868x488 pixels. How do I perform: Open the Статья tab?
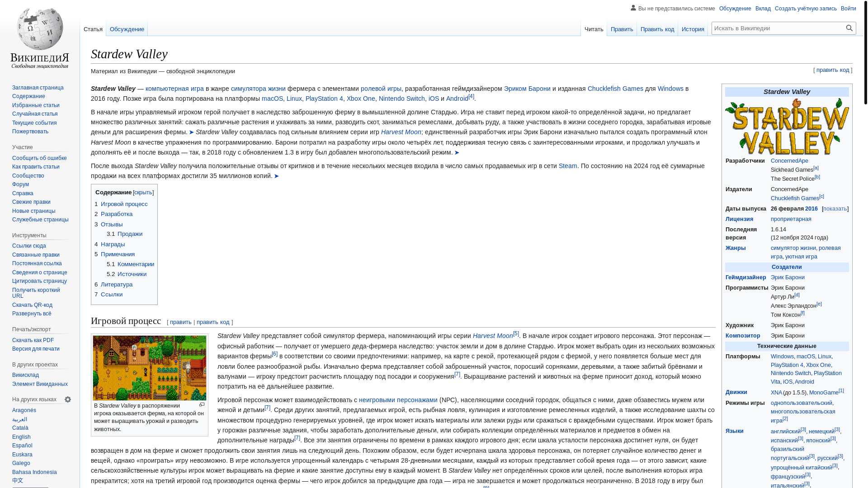93,29
